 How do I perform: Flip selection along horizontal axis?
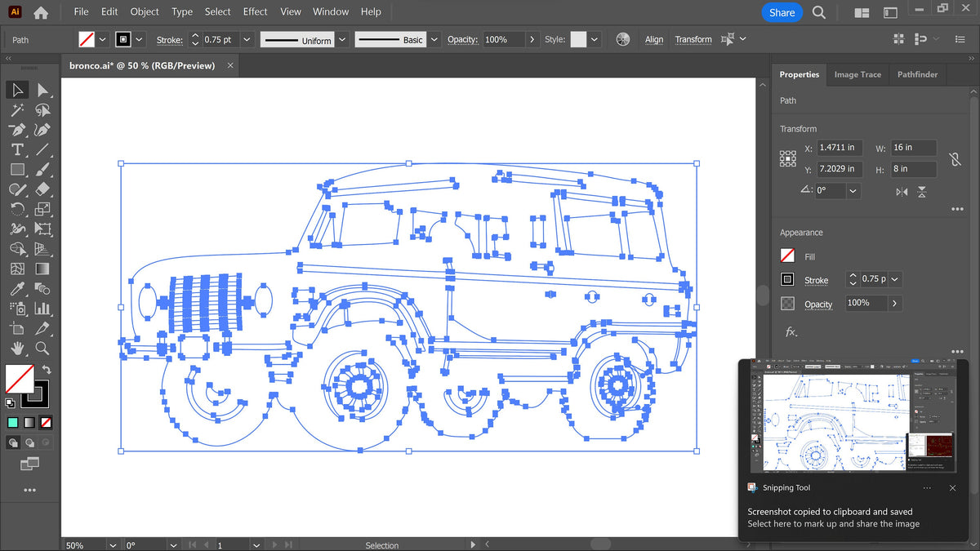[x=901, y=192]
